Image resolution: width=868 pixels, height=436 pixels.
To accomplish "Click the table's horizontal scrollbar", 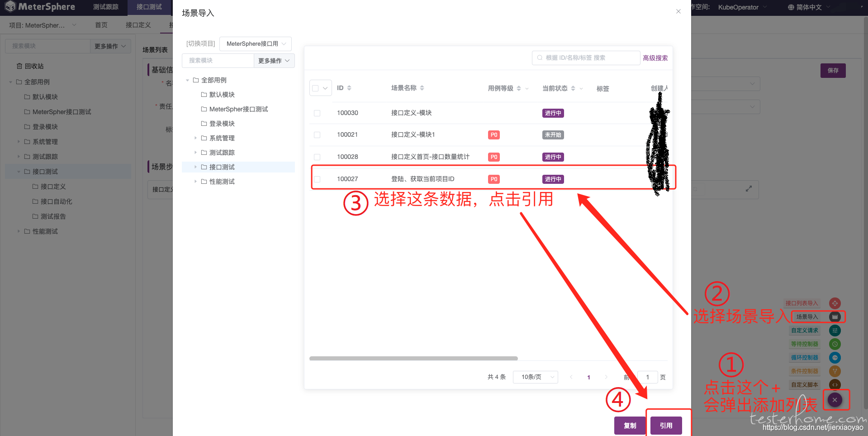I will click(413, 358).
